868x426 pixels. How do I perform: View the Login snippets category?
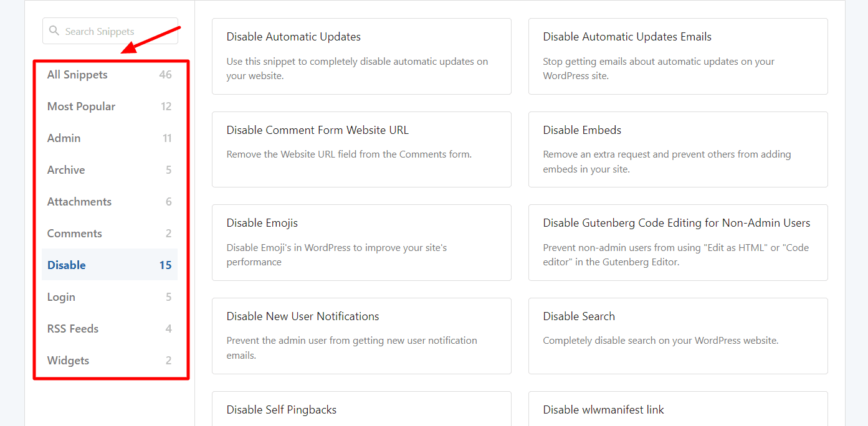coord(61,297)
